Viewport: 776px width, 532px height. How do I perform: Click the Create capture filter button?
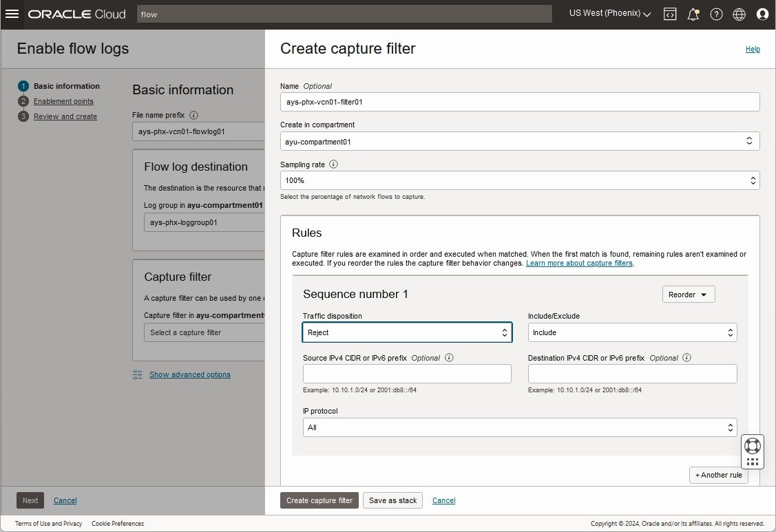point(319,500)
